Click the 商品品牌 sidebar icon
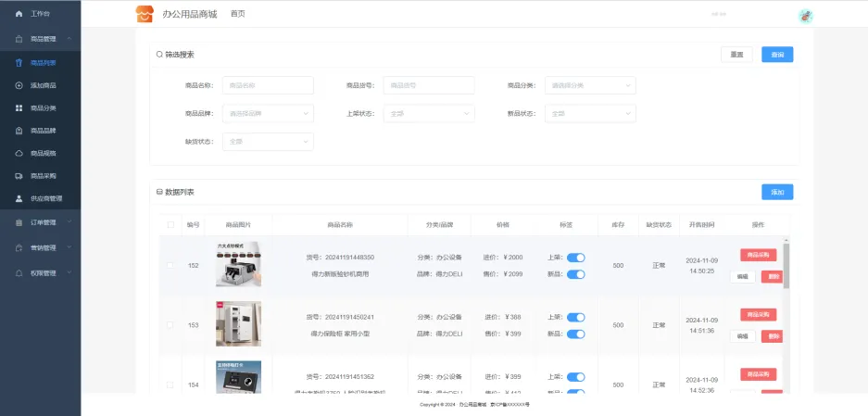Screen dimensions: 868x416 (19, 131)
